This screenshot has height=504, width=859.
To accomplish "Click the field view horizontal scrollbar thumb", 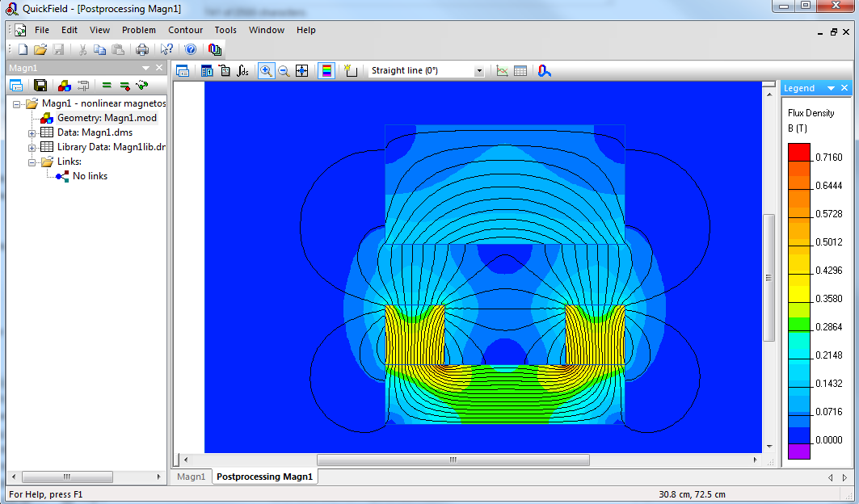I will point(453,460).
